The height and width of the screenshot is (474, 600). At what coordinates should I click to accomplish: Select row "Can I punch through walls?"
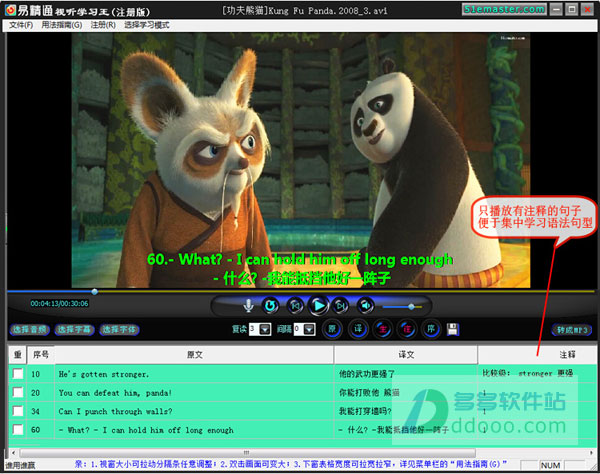(x=302, y=411)
